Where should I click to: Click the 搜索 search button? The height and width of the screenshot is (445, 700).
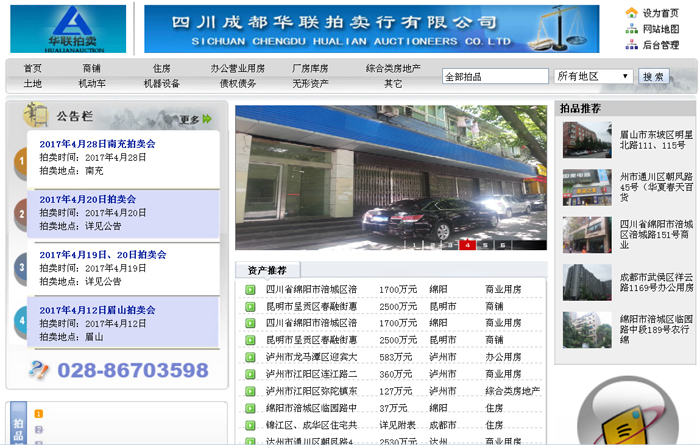[654, 76]
